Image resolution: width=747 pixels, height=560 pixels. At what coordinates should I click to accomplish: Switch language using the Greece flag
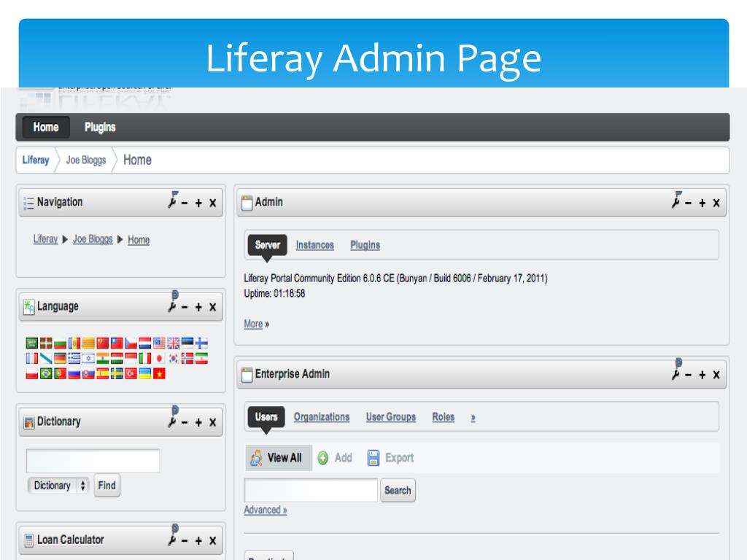point(74,358)
